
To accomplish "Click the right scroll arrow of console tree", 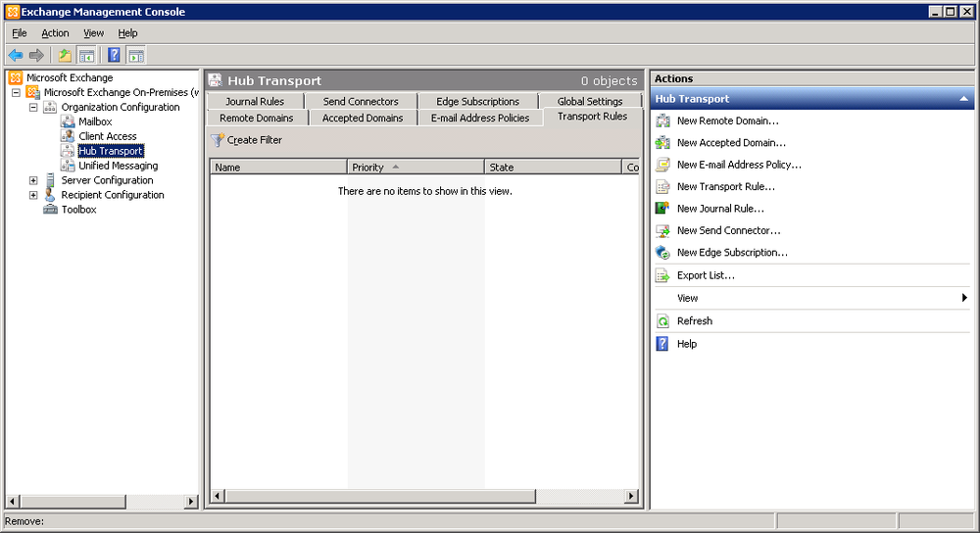I will (191, 501).
